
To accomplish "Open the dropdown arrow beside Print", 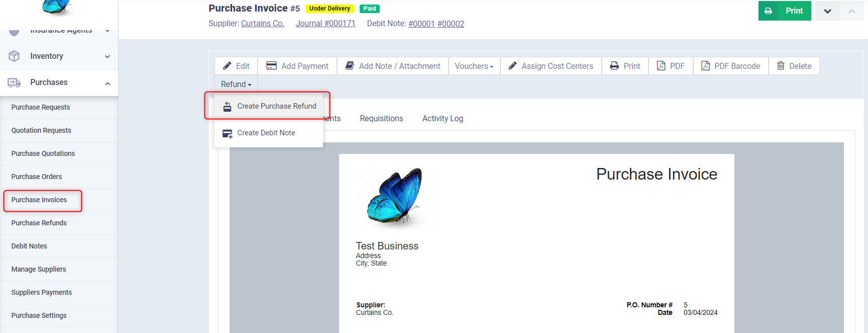I will (x=827, y=11).
